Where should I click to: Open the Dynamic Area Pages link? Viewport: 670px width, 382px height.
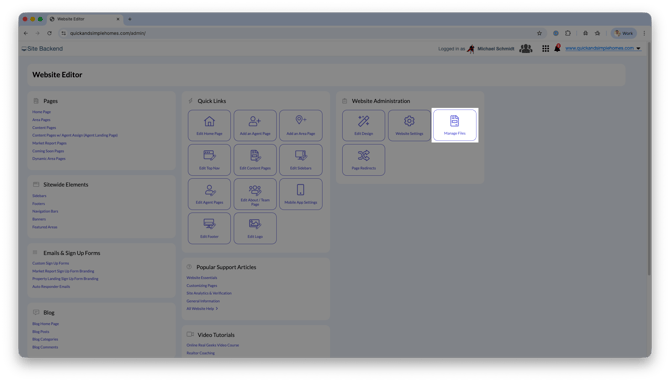[x=49, y=159]
